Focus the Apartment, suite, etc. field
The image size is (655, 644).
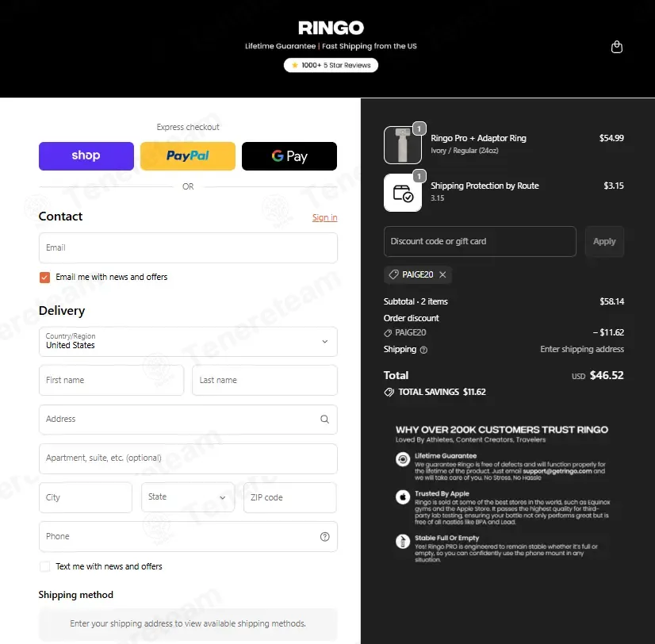click(x=188, y=458)
